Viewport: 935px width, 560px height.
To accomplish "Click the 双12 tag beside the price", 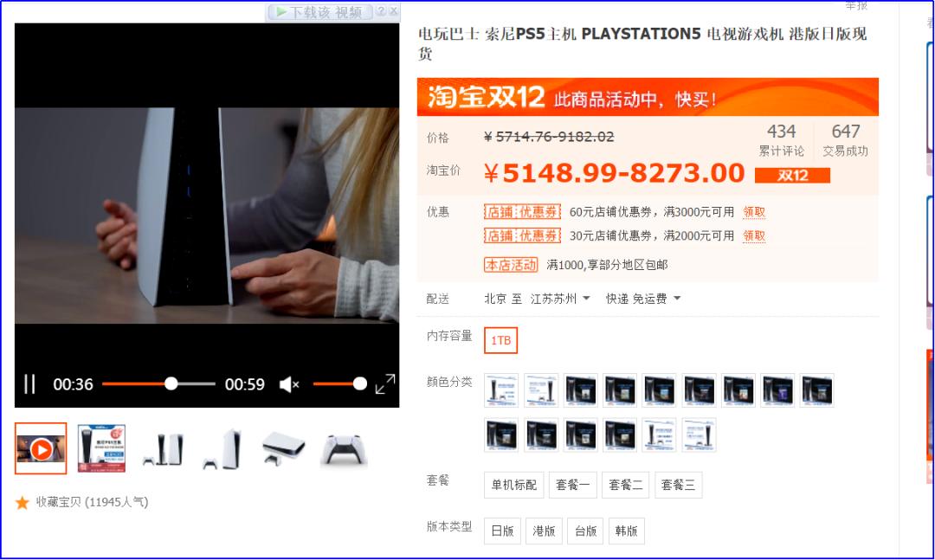I will pyautogui.click(x=792, y=176).
